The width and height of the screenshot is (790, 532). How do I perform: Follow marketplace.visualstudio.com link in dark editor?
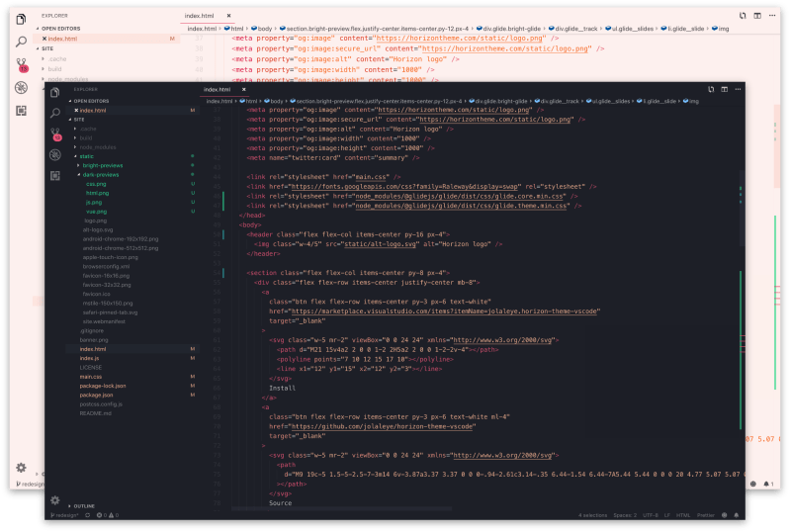(x=444, y=311)
